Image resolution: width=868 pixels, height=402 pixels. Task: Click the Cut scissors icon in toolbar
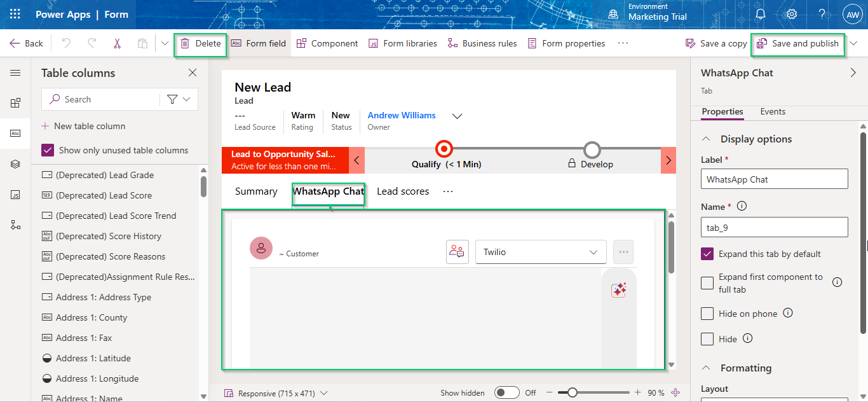coord(117,43)
